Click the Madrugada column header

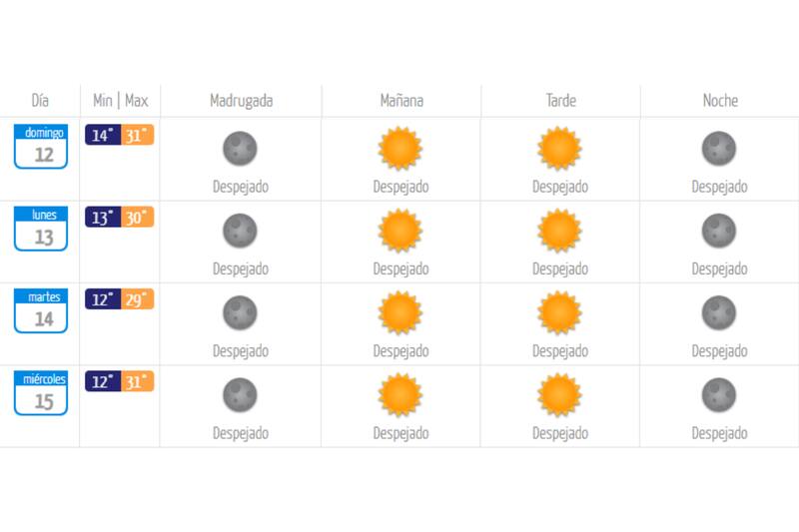241,101
